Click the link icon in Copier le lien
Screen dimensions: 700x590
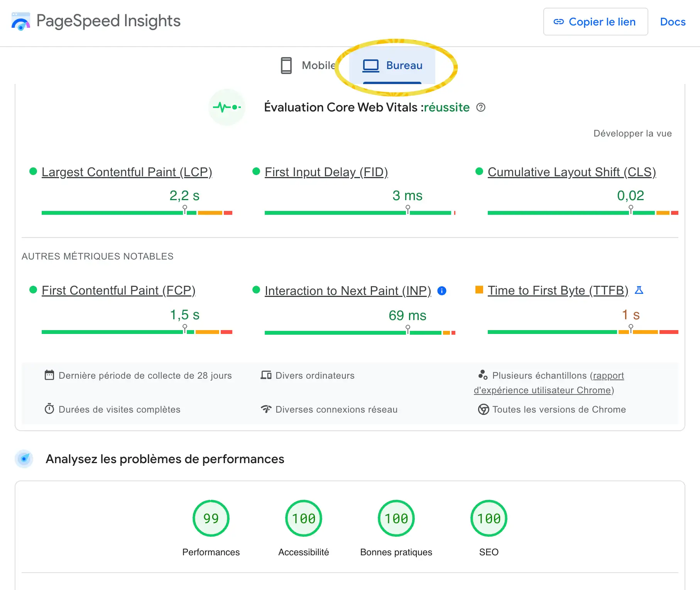click(x=558, y=22)
